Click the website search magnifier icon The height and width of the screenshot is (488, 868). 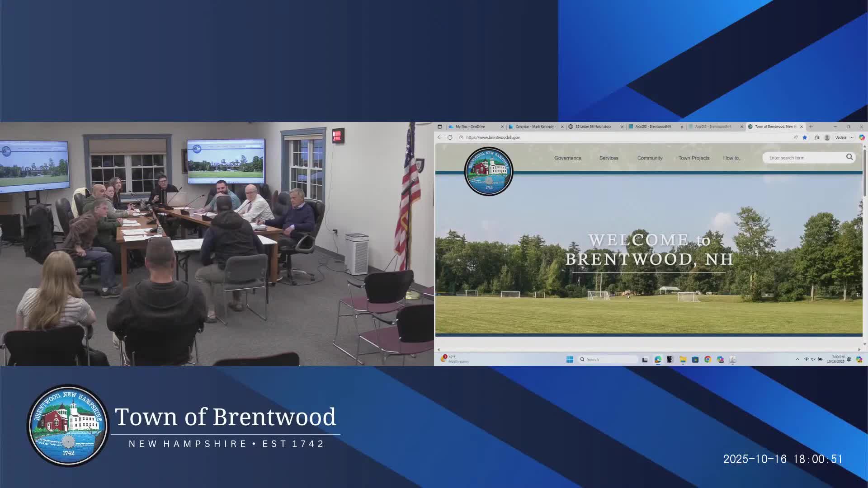pos(849,157)
